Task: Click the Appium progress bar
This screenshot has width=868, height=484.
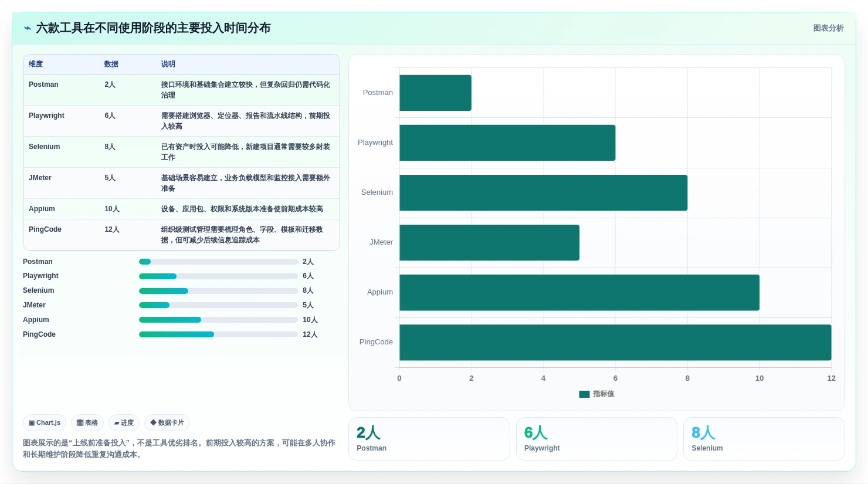Action: tap(218, 320)
